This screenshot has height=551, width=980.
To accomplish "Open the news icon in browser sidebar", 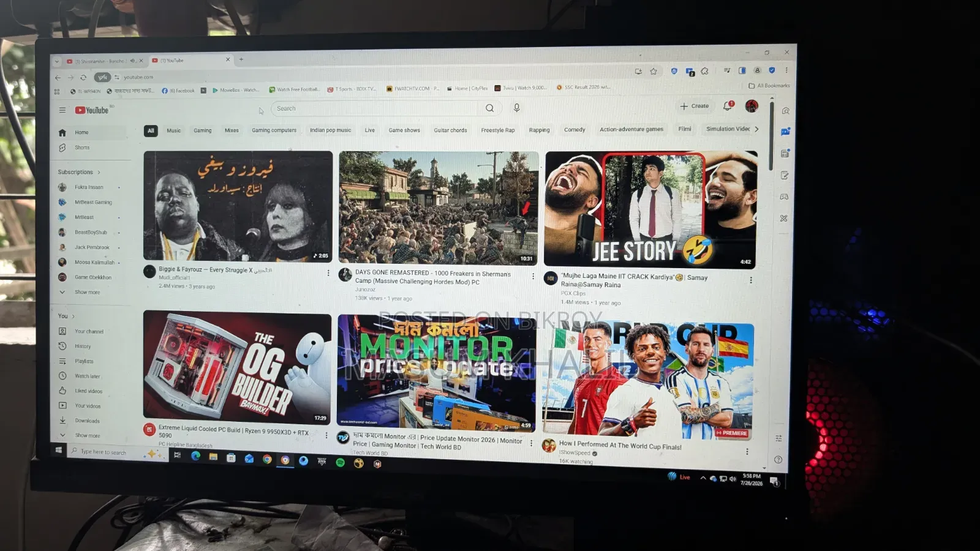I will (785, 153).
